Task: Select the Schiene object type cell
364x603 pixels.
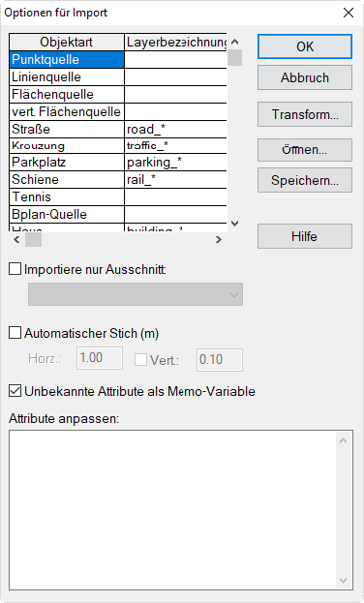Action: (x=67, y=180)
